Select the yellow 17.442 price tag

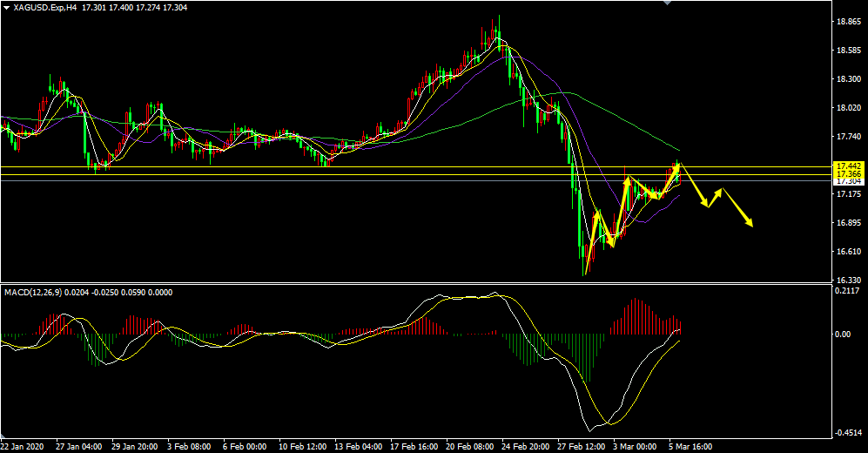pos(848,166)
